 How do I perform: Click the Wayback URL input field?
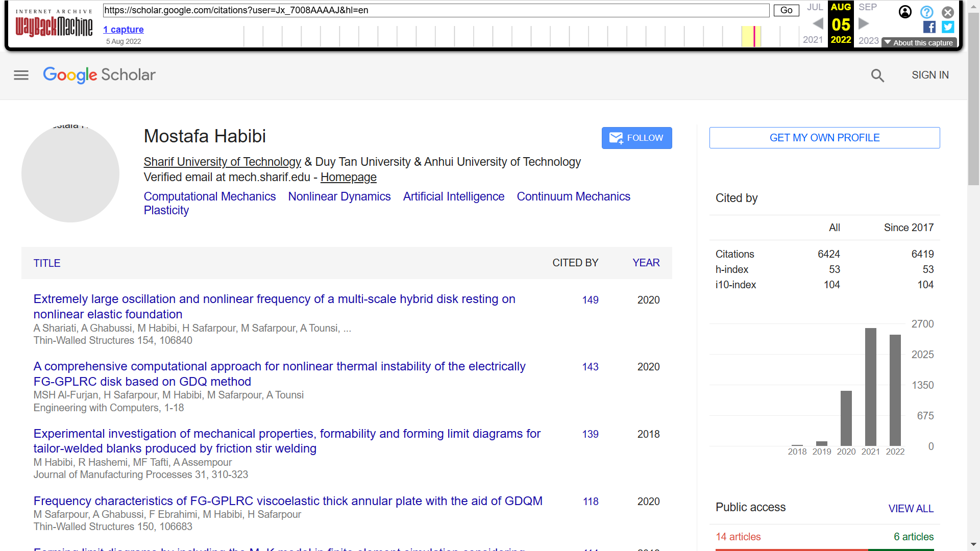(436, 10)
